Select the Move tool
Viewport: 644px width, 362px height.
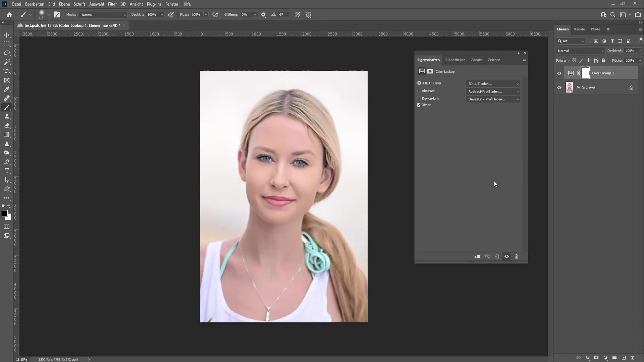[7, 35]
